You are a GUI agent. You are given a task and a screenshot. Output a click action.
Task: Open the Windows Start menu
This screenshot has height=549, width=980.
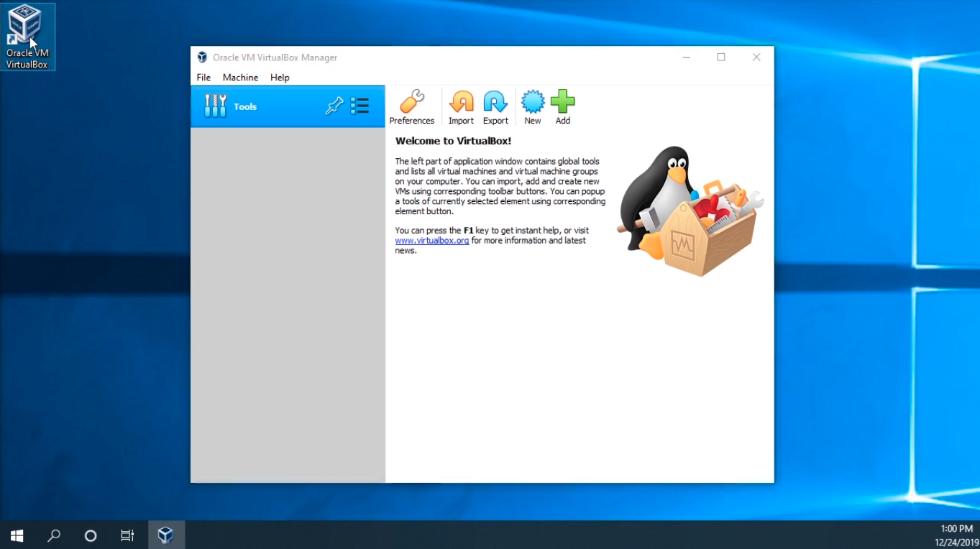click(x=17, y=535)
